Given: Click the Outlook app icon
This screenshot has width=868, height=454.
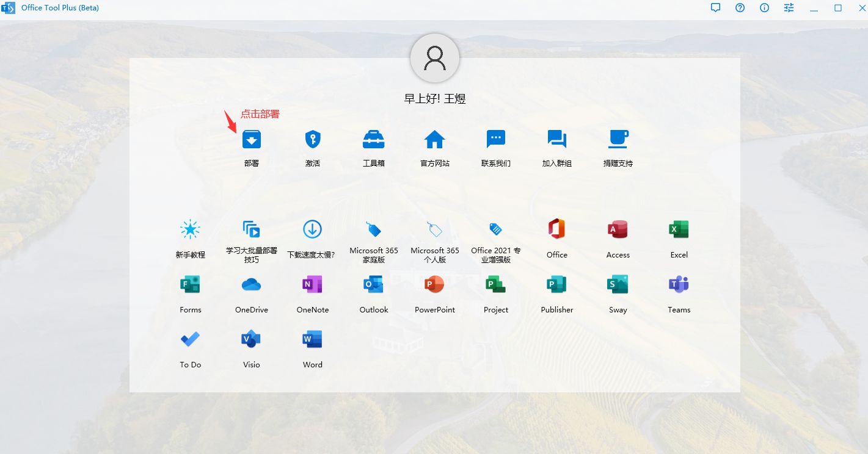Looking at the screenshot, I should pos(374,284).
